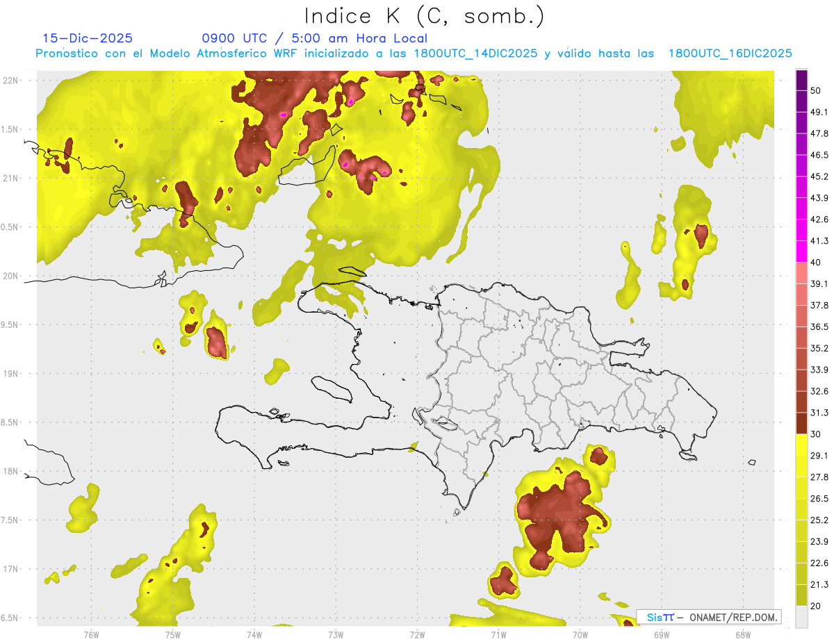
Task: Click the "26.5" value on the color scale
Action: pyautogui.click(x=819, y=499)
